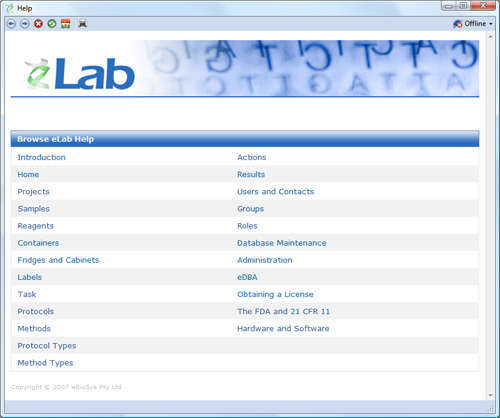500x418 pixels.
Task: Open the Samples help topic
Action: 33,209
